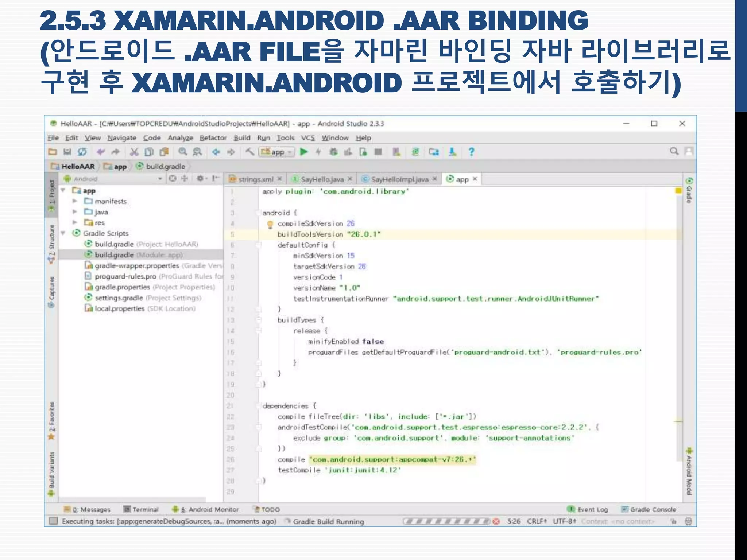Click the Stop square icon
The width and height of the screenshot is (747, 560).
(378, 152)
